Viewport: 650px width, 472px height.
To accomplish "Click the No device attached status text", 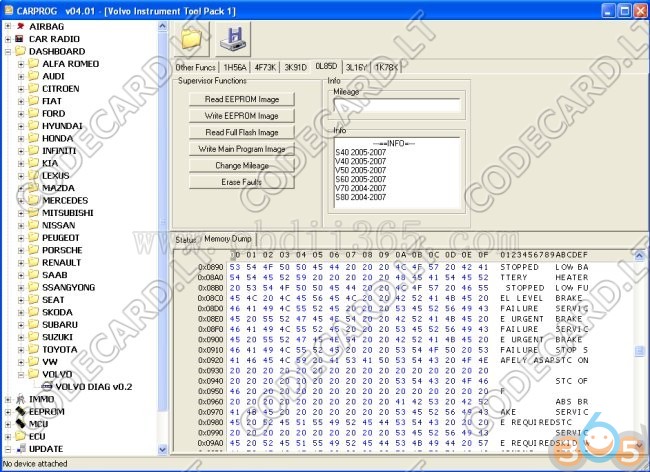I will pos(35,464).
